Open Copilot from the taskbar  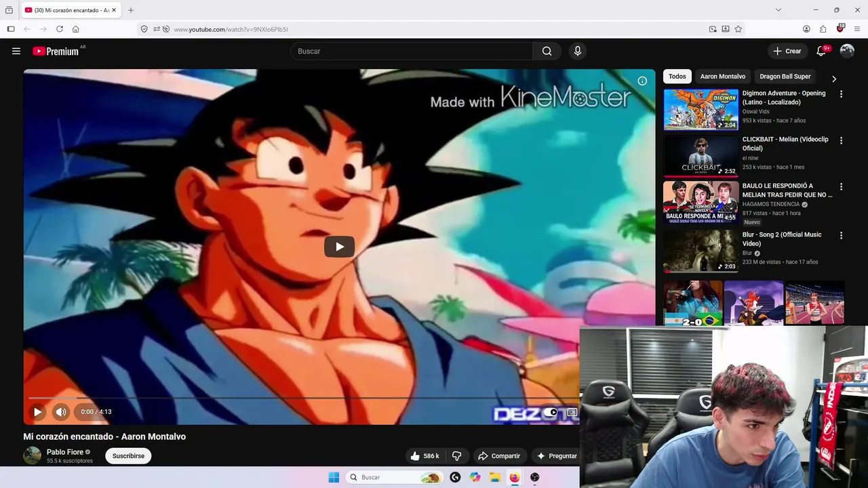point(475,477)
